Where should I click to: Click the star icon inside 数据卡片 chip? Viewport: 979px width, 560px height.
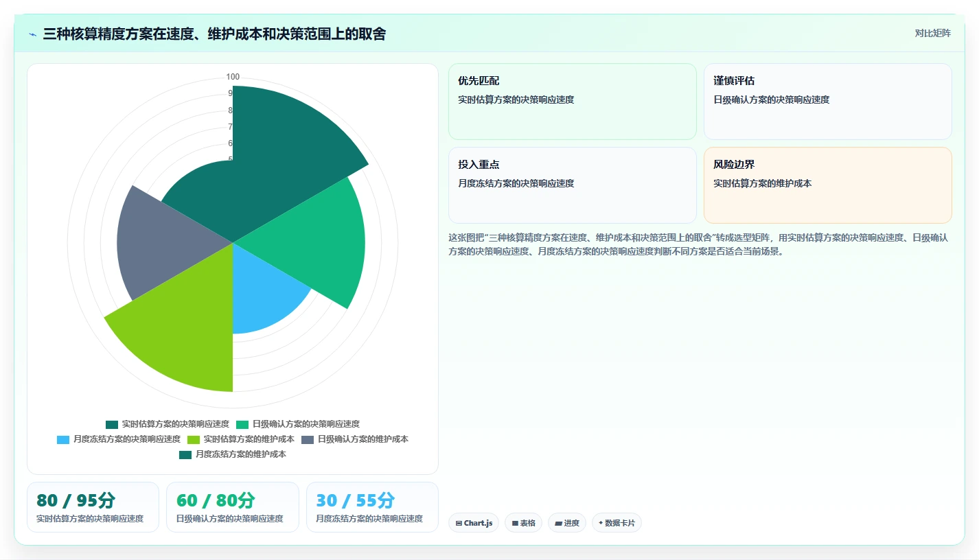[601, 523]
